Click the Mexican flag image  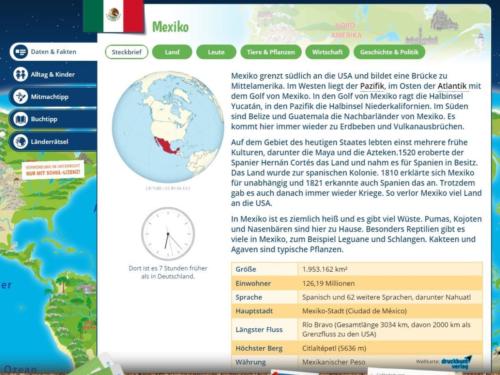pyautogui.click(x=114, y=16)
